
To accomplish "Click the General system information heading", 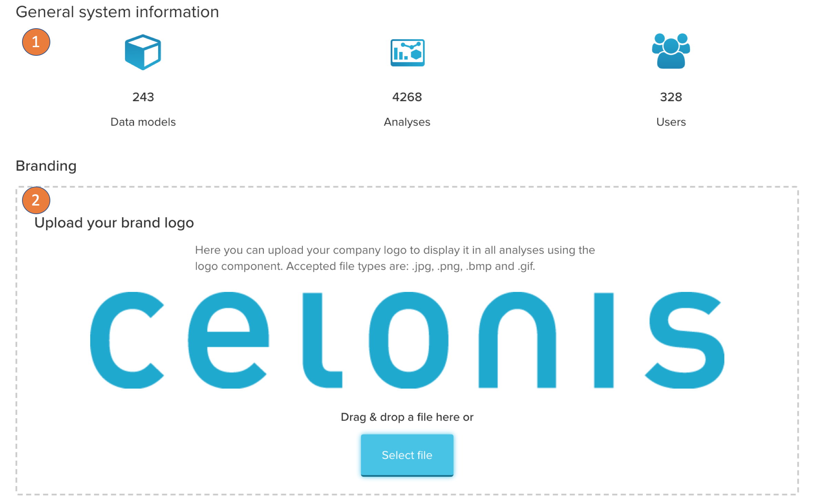I will point(117,12).
